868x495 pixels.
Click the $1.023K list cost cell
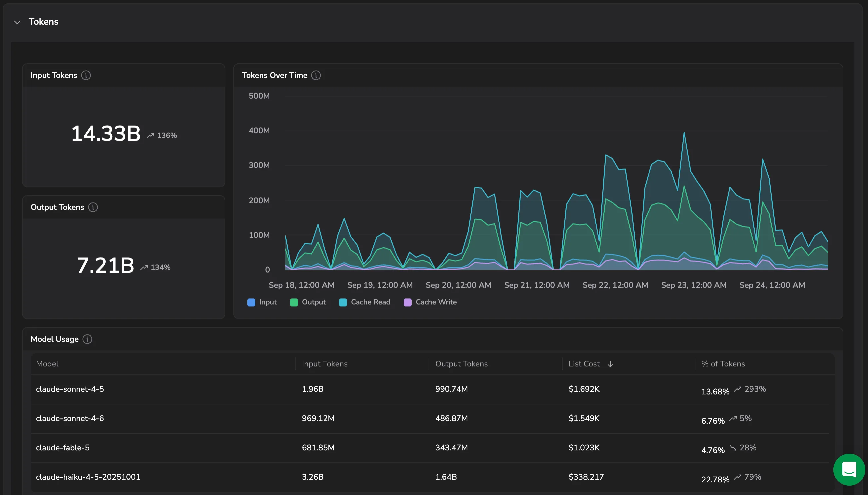pos(584,447)
